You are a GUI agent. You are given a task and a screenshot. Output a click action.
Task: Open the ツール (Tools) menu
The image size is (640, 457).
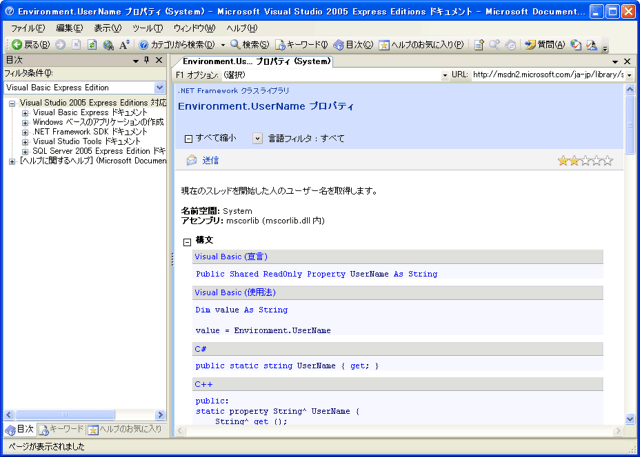click(147, 28)
